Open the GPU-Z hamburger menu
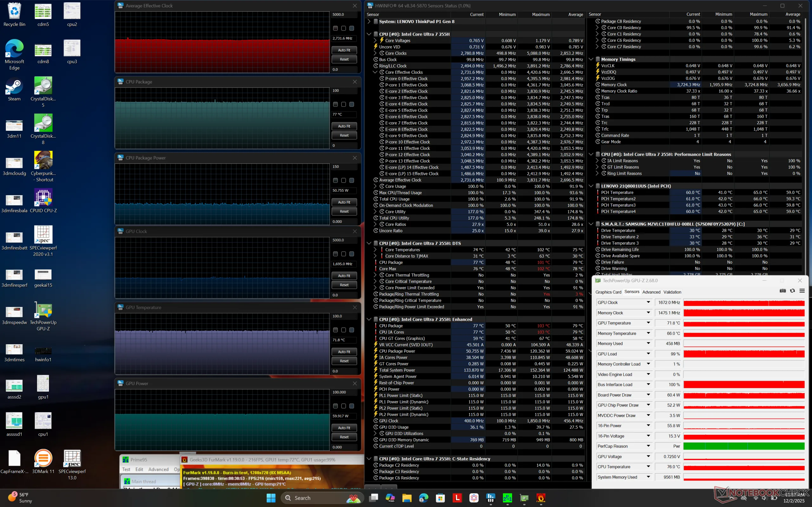Viewport: 812px width, 507px height. [x=802, y=291]
